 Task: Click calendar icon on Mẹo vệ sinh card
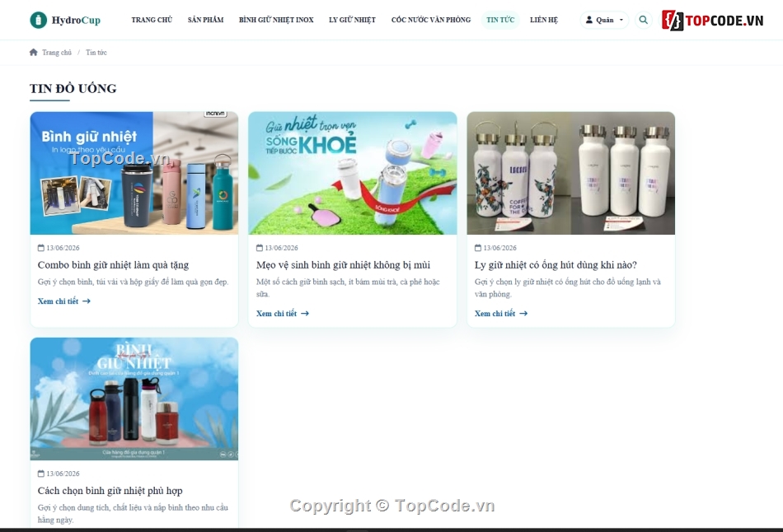click(259, 248)
